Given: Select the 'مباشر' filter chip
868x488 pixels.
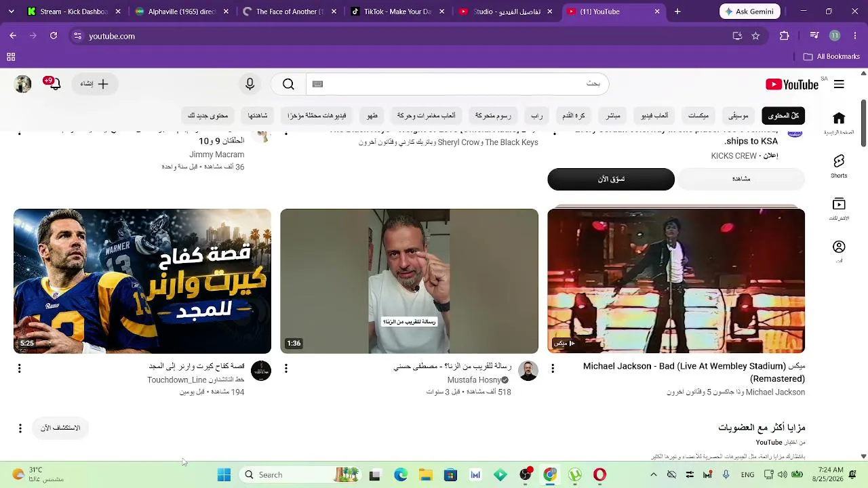Looking at the screenshot, I should coord(613,116).
